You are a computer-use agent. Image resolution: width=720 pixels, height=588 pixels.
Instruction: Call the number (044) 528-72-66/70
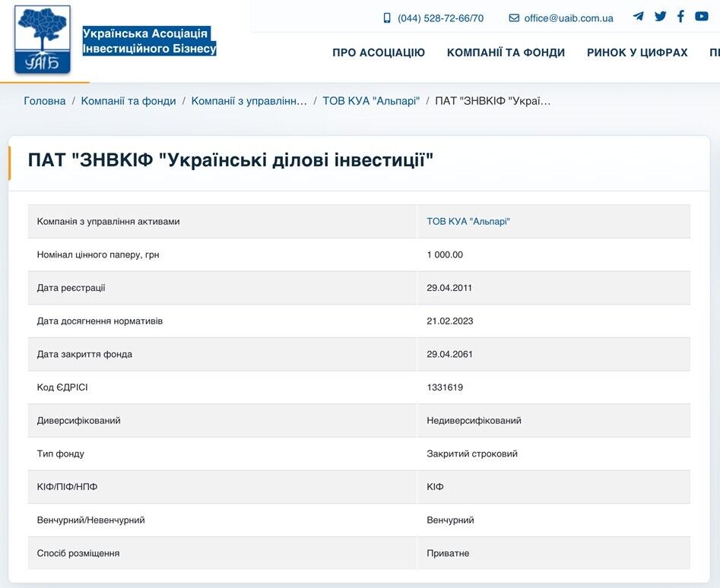440,18
